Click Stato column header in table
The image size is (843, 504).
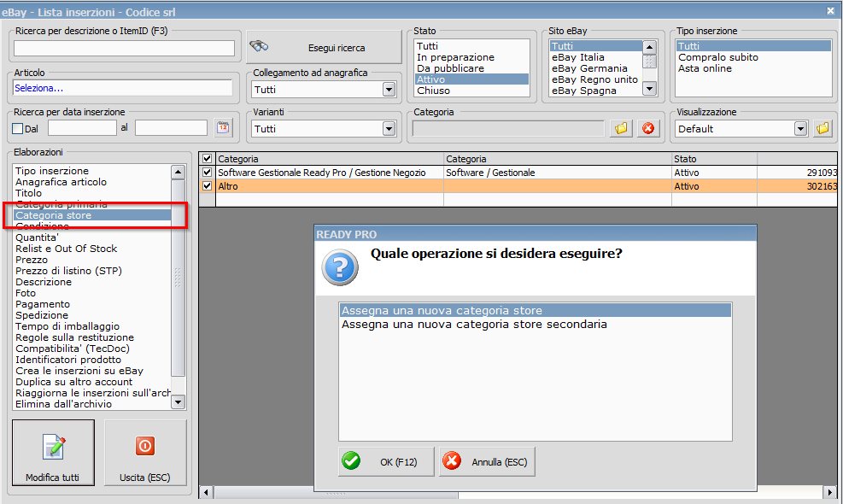click(714, 159)
